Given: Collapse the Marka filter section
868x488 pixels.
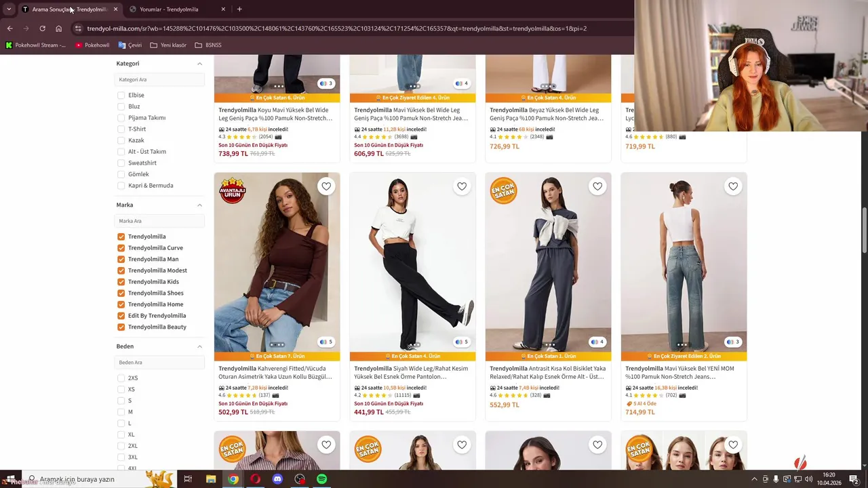Looking at the screenshot, I should pos(199,205).
